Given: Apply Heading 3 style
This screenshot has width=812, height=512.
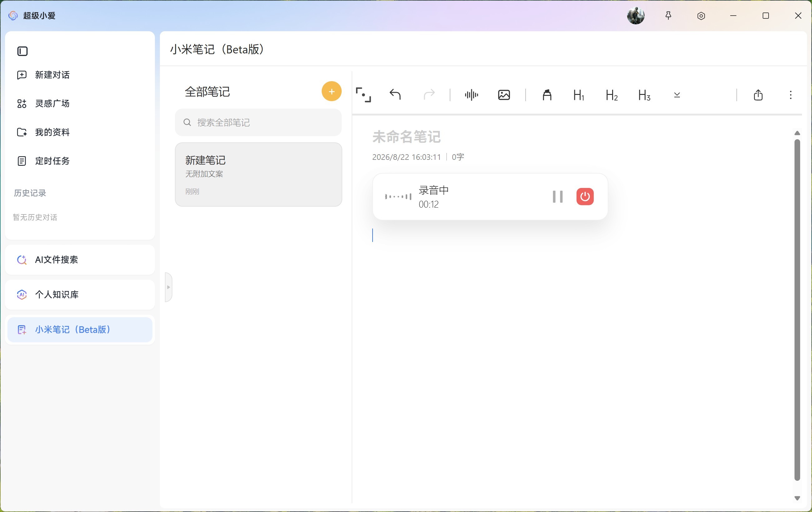Looking at the screenshot, I should point(644,95).
